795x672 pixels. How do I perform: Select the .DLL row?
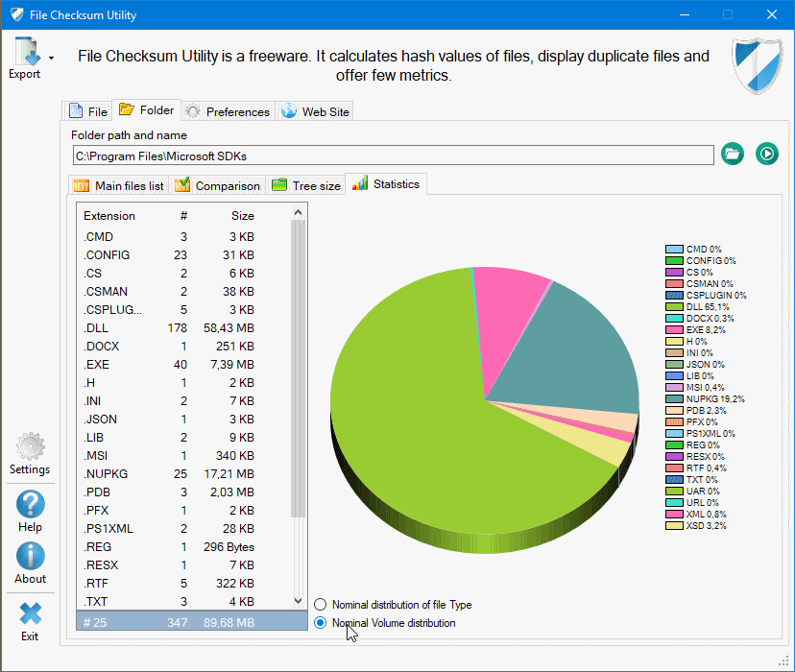(184, 328)
